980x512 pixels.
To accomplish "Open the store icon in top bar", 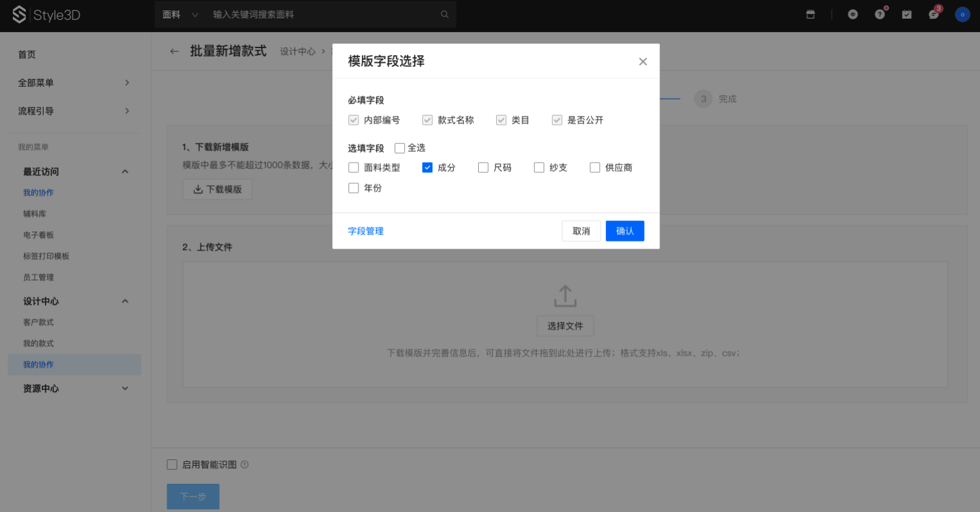I will coord(810,14).
